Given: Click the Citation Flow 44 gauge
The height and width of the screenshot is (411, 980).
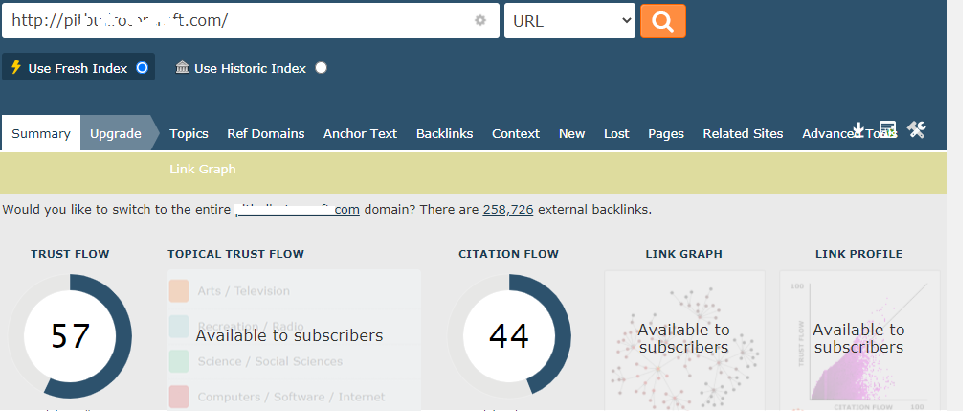Looking at the screenshot, I should point(509,336).
